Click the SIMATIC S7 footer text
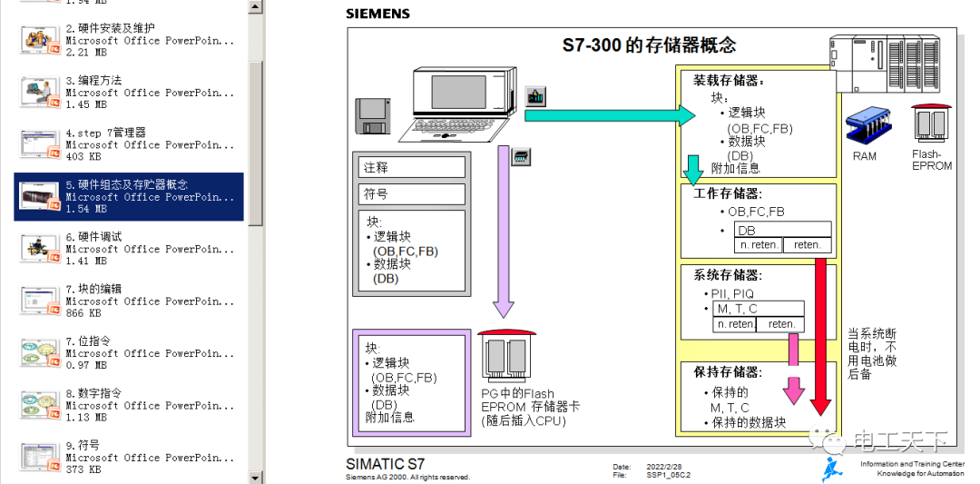The image size is (980, 484). [385, 465]
